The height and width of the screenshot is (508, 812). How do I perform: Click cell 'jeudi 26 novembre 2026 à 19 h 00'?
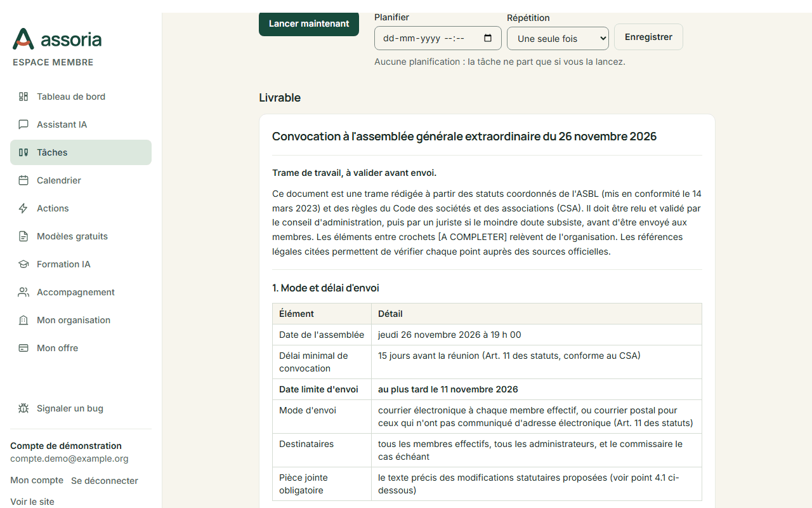[537, 335]
